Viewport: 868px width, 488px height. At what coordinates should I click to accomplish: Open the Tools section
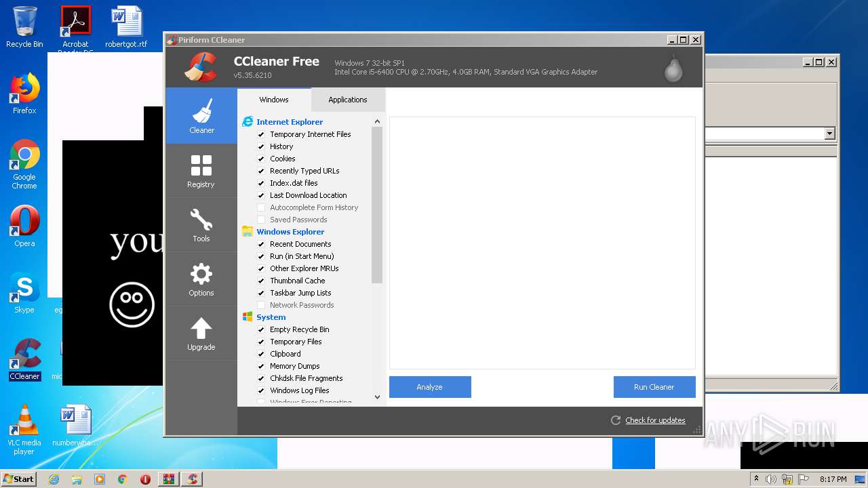click(x=201, y=224)
